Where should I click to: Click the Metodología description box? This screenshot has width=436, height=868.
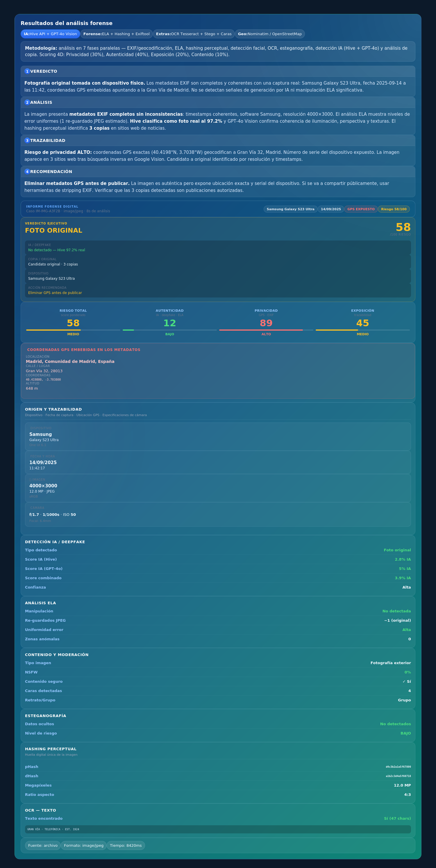tap(218, 51)
